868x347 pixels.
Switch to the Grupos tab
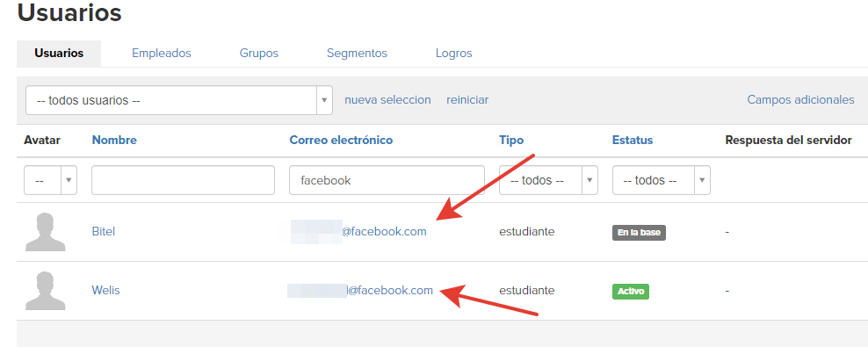(x=258, y=53)
